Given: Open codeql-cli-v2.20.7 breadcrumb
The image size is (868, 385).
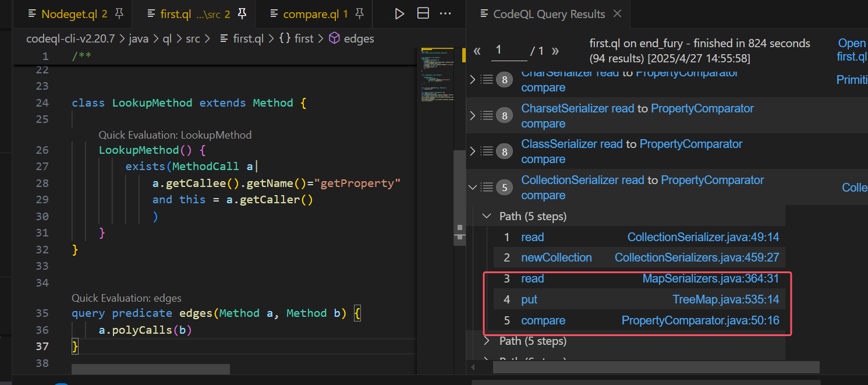Looking at the screenshot, I should pos(72,38).
